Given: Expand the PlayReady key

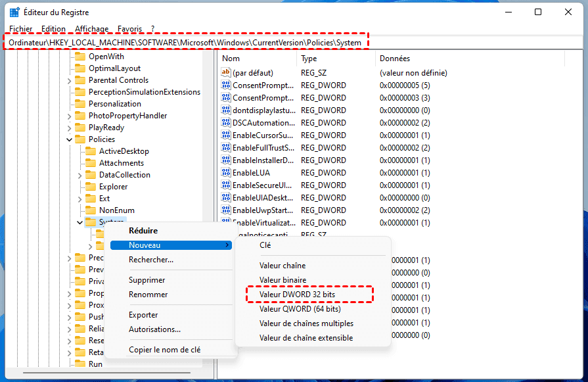Looking at the screenshot, I should (x=70, y=128).
